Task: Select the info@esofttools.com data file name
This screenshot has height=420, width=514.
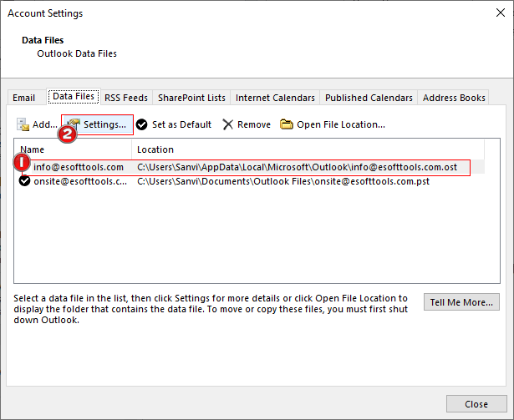Action: pos(79,167)
